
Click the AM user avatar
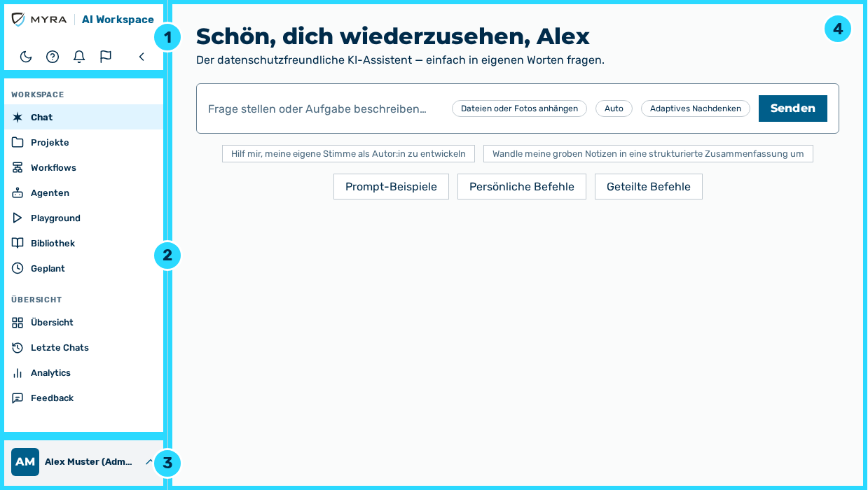(25, 462)
